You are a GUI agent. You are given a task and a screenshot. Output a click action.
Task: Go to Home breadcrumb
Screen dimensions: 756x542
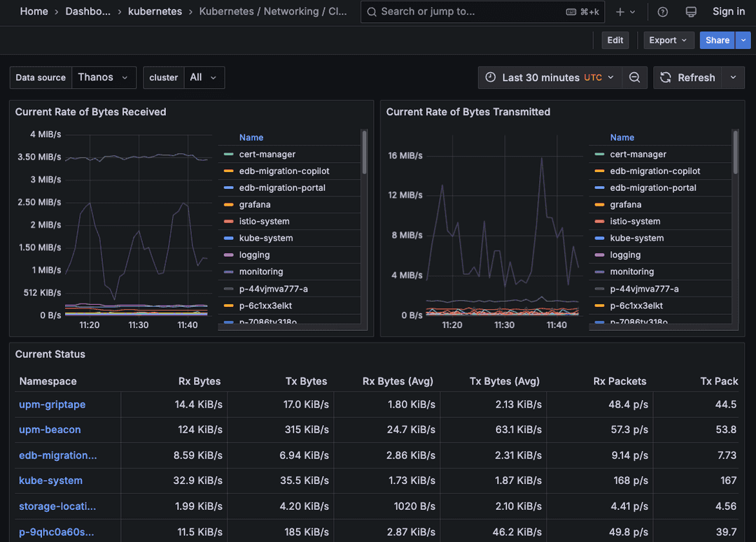point(34,12)
